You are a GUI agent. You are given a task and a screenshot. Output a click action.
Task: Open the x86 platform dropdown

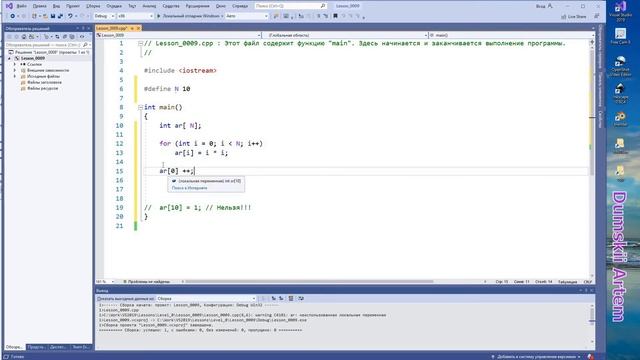(x=135, y=16)
